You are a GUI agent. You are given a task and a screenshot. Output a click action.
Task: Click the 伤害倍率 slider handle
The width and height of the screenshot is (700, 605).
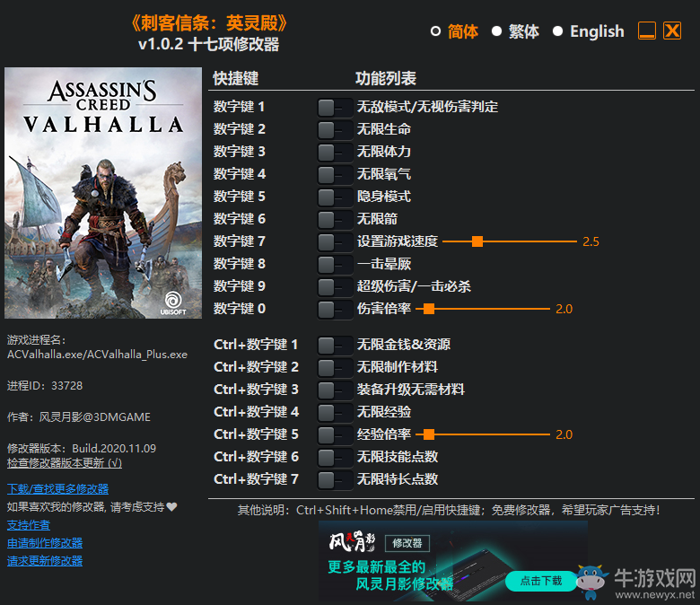point(429,309)
